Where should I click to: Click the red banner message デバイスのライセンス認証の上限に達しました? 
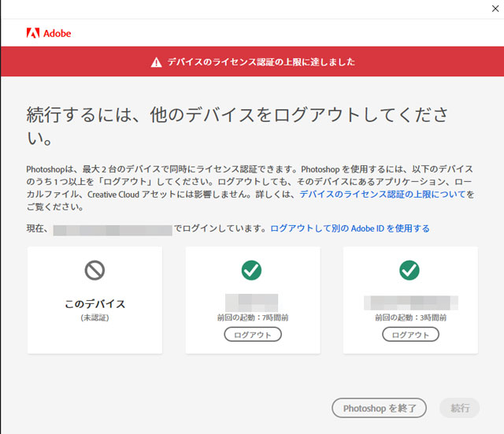tap(261, 62)
